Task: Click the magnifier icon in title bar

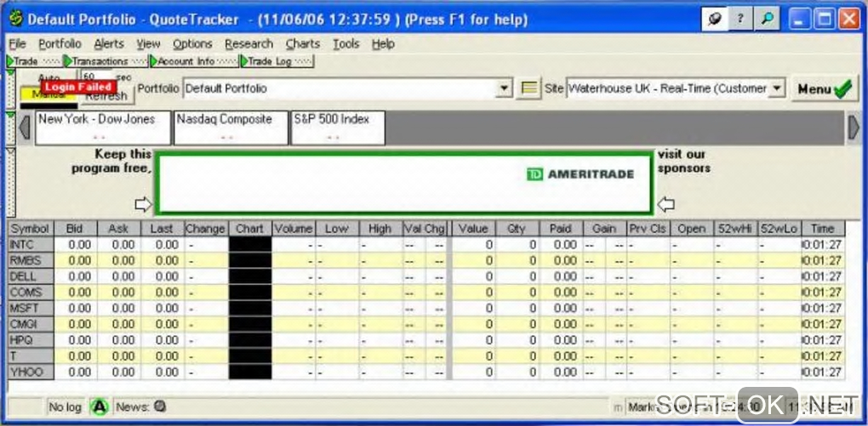Action: coord(767,20)
